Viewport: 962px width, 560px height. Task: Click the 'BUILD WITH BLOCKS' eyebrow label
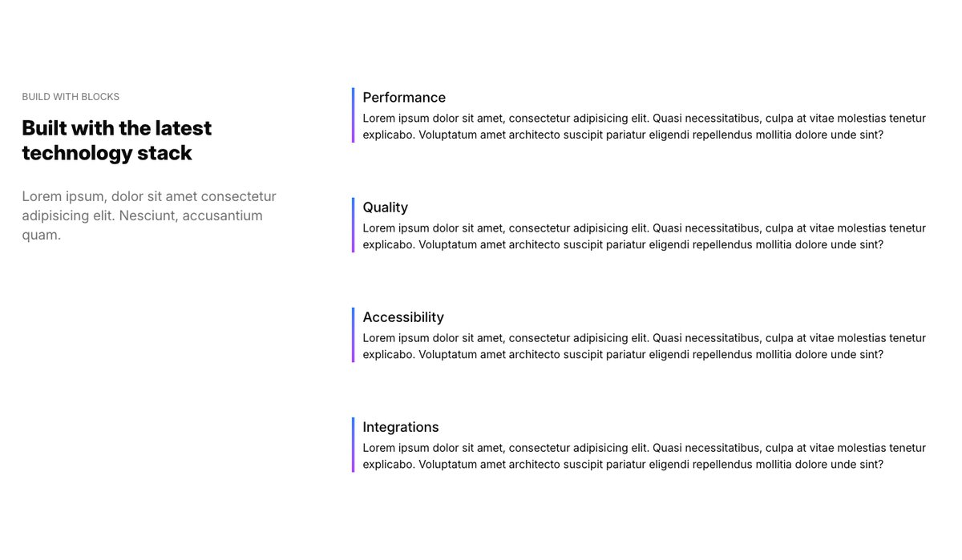point(71,97)
